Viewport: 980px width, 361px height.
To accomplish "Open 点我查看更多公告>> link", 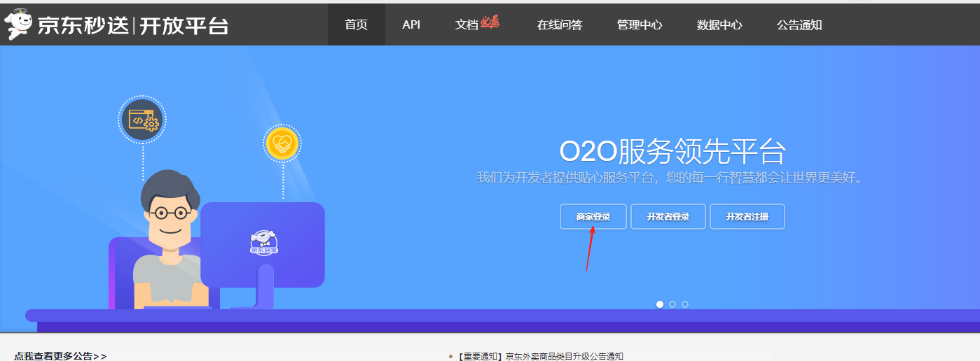I will tap(60, 356).
